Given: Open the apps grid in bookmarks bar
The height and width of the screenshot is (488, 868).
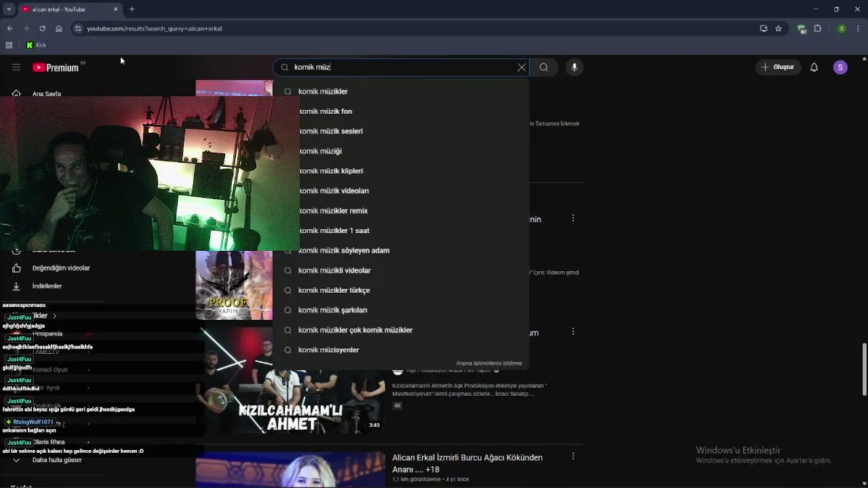Looking at the screenshot, I should 9,45.
